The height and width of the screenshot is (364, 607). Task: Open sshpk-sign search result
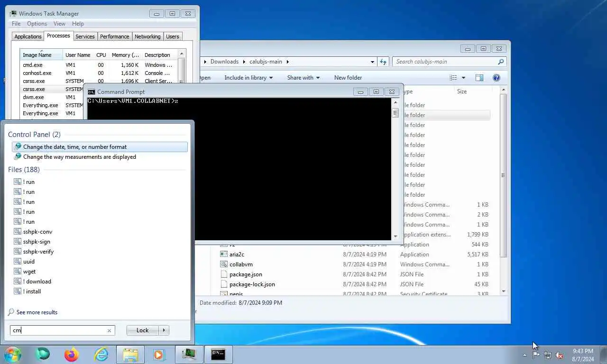(37, 242)
